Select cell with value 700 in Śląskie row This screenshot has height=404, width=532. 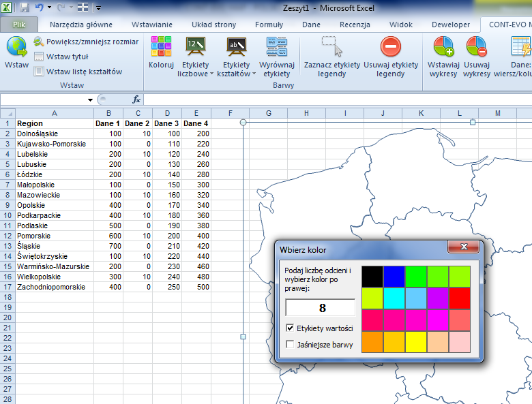click(108, 246)
